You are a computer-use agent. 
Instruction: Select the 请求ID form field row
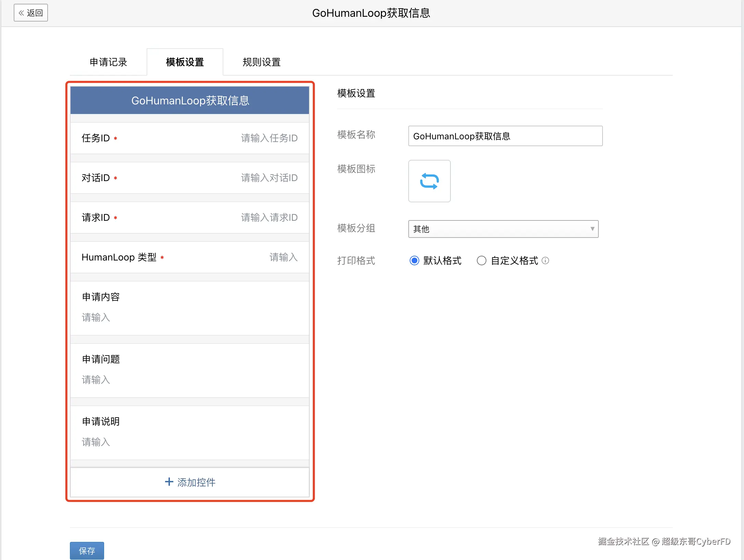click(189, 218)
